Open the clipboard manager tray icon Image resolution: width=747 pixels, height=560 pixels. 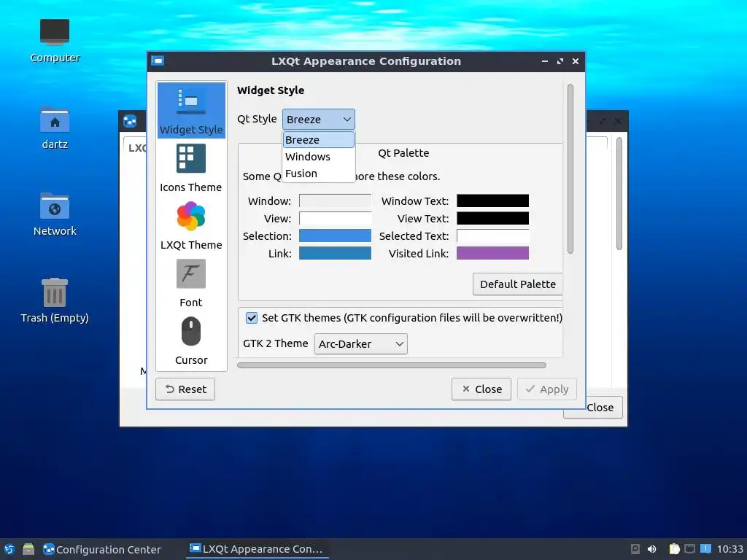674,549
